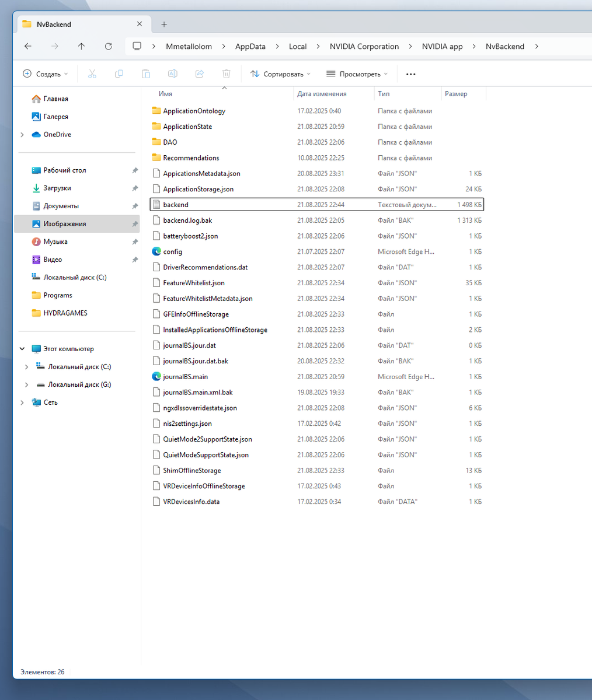This screenshot has width=592, height=700.
Task: Click Local in the address breadcrumb
Action: coord(298,47)
